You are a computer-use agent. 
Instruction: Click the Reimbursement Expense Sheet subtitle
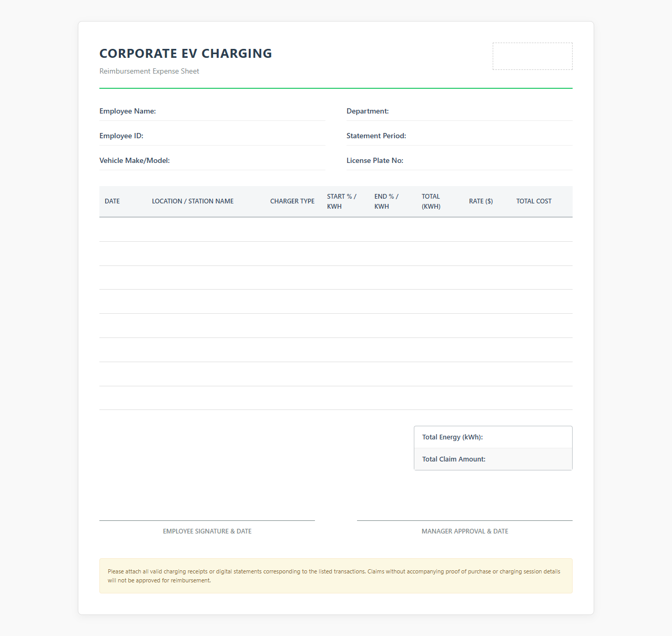(149, 71)
